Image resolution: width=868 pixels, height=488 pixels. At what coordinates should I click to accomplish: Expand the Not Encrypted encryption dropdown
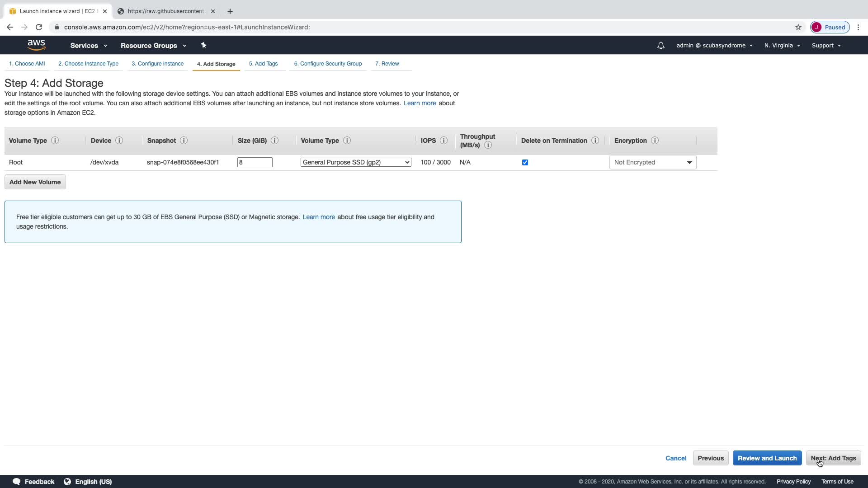(x=652, y=162)
